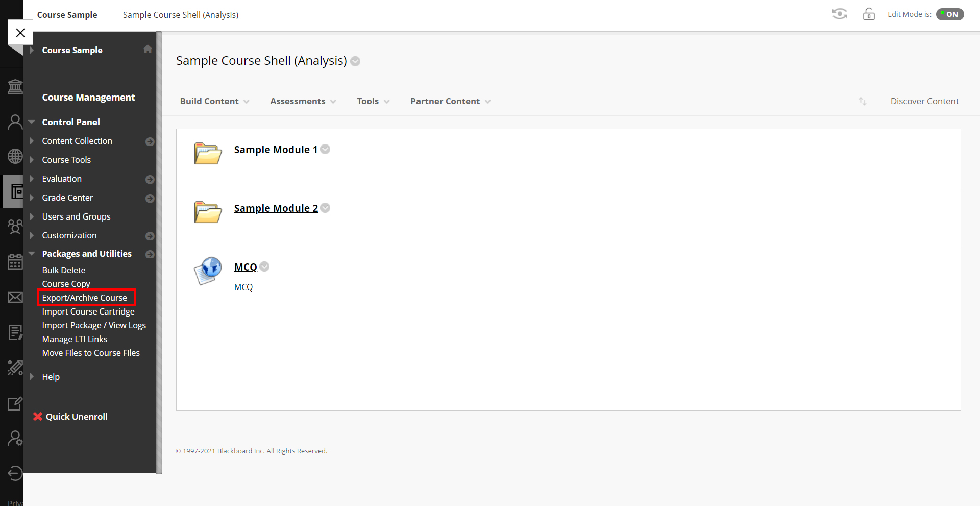The height and width of the screenshot is (506, 980).
Task: Select Export/Archive Course
Action: (85, 298)
